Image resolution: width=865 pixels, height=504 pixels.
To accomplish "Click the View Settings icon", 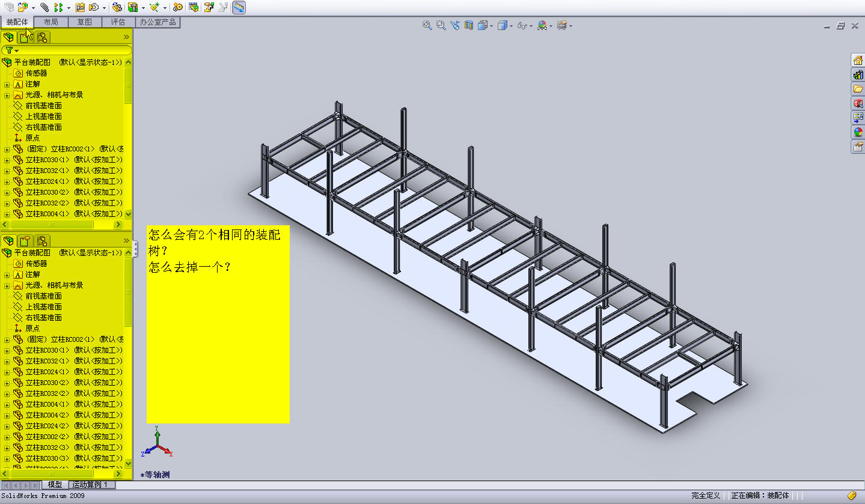I will tap(561, 25).
